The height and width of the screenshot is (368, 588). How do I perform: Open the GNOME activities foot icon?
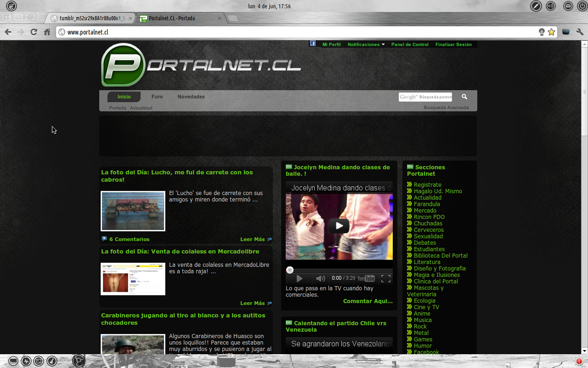[x=11, y=6]
